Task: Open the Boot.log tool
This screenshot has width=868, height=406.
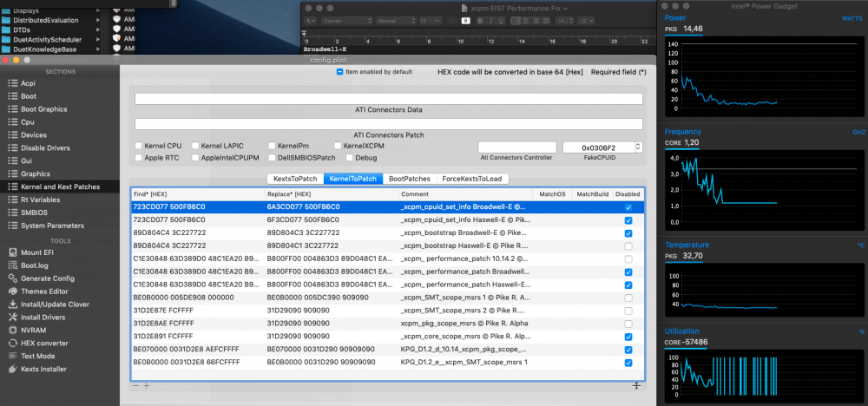Action: [x=35, y=265]
